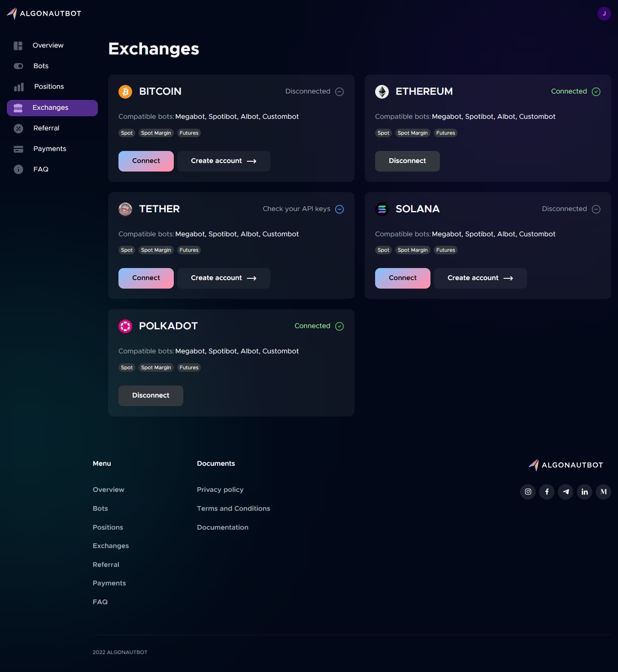Disconnect the Ethereum exchange

coord(407,161)
